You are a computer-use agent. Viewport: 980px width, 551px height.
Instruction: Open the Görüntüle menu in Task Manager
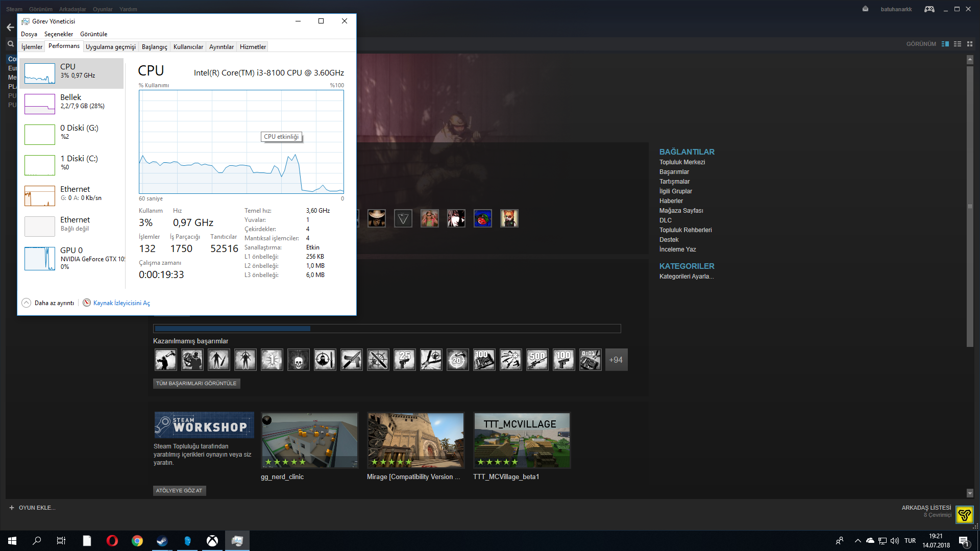point(93,34)
